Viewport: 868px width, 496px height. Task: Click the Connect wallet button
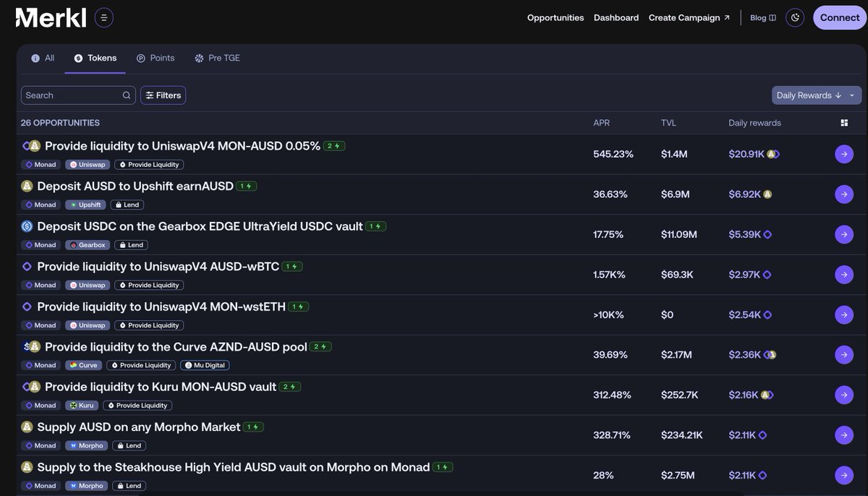pos(840,17)
